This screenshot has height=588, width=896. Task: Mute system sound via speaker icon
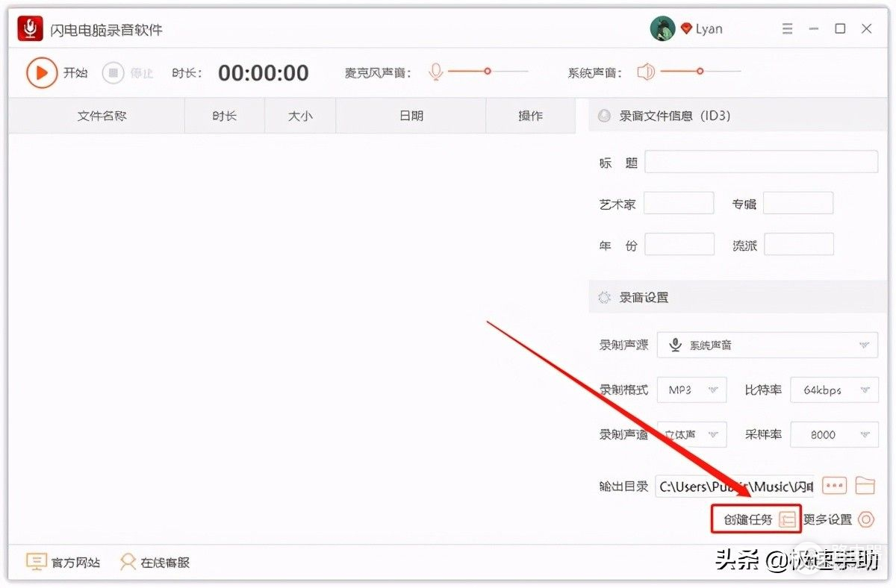[646, 72]
